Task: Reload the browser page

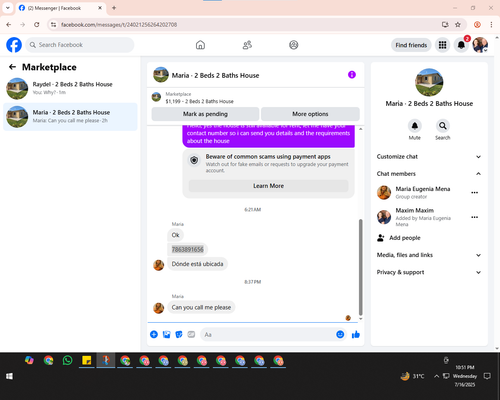Action: coord(37,25)
